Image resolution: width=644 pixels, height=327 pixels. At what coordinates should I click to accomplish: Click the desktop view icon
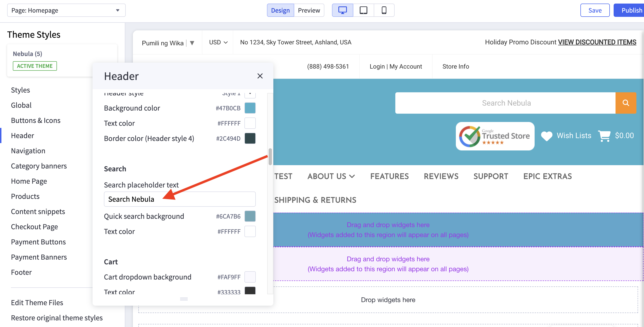point(343,10)
